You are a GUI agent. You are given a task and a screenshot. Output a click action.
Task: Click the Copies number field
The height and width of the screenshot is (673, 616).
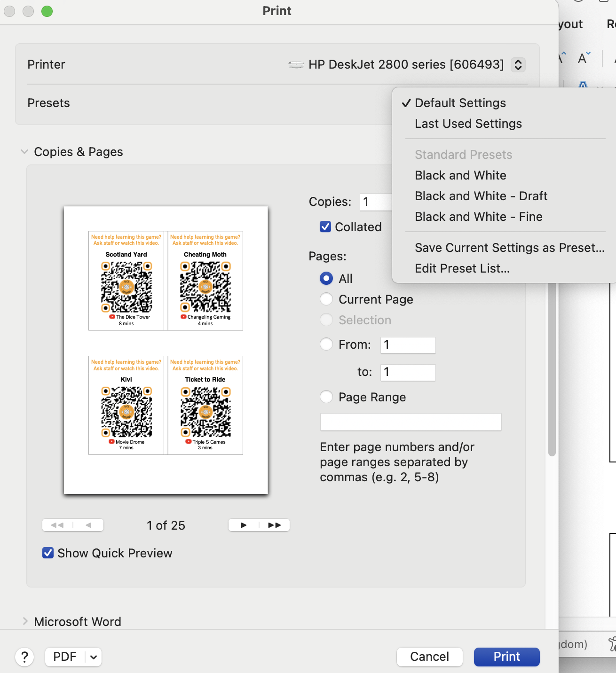coord(376,202)
